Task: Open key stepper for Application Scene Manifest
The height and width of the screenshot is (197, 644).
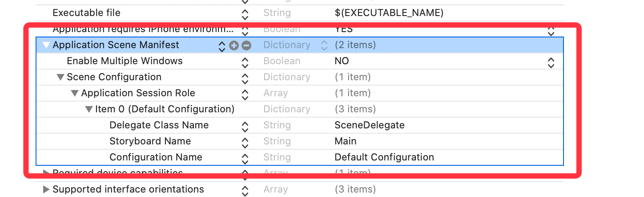Action: pos(222,45)
